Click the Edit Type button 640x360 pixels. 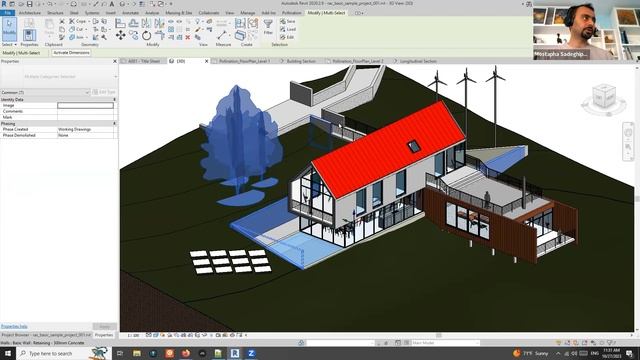[x=104, y=92]
